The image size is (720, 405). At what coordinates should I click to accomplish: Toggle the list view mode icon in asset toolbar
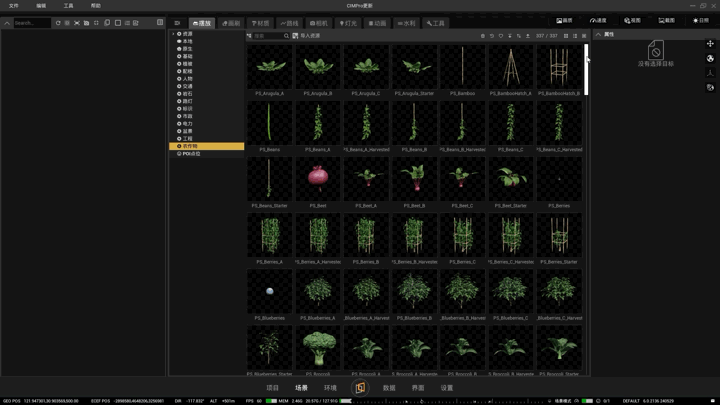coord(575,36)
